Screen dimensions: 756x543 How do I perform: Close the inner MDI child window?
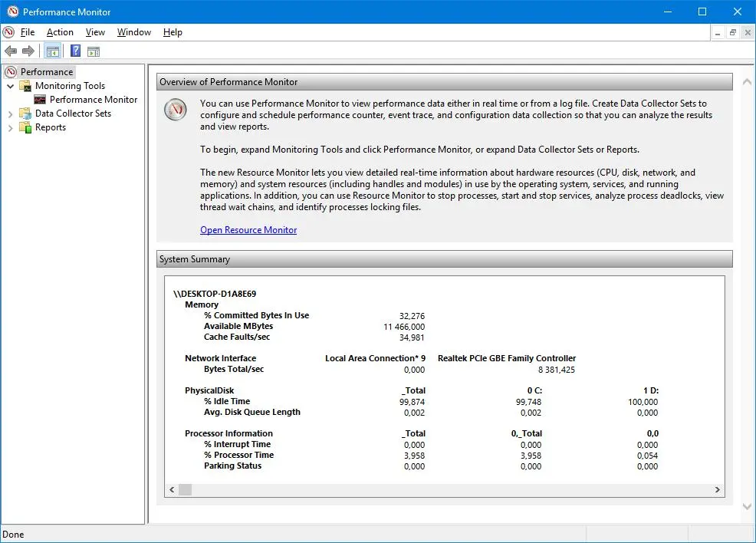[748, 33]
